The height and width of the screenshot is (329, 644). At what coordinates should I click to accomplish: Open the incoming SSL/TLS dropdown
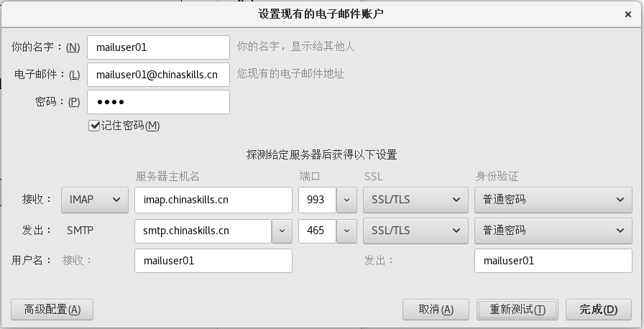pyautogui.click(x=415, y=200)
